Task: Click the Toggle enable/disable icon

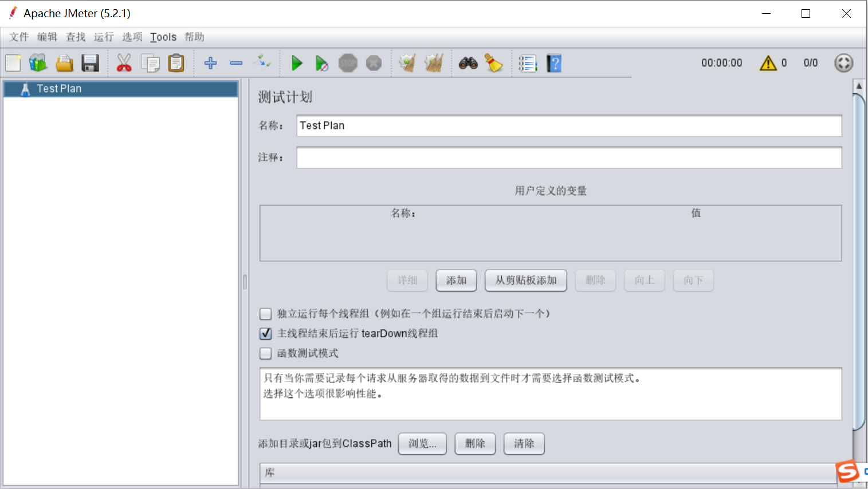Action: click(262, 62)
